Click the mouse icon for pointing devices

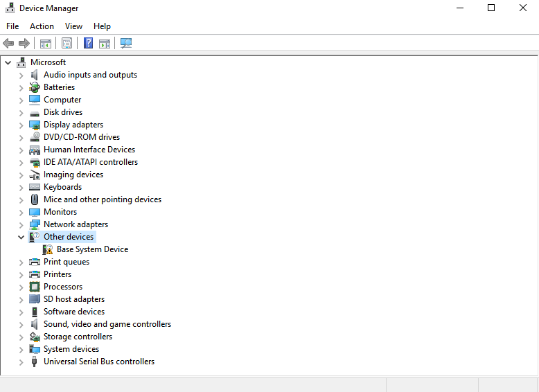[x=35, y=199]
